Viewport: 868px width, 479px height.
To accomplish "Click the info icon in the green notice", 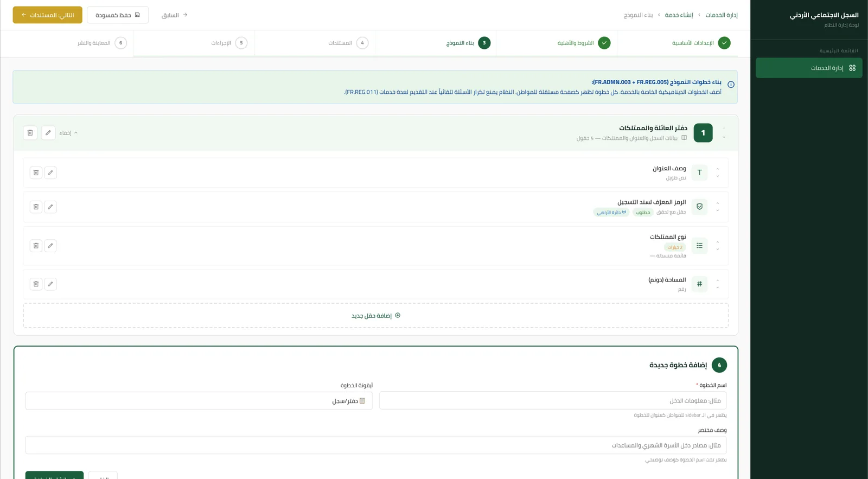I will tap(731, 85).
